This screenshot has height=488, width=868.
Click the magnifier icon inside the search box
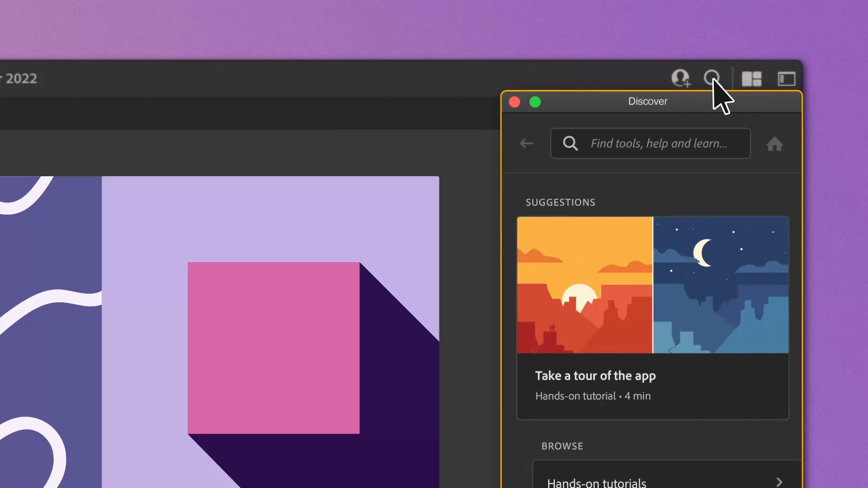coord(571,144)
